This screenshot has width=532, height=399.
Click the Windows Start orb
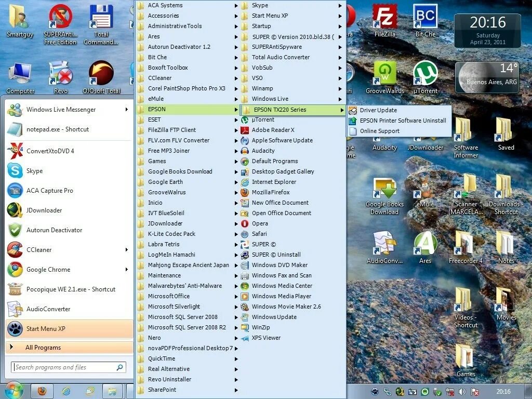13,391
